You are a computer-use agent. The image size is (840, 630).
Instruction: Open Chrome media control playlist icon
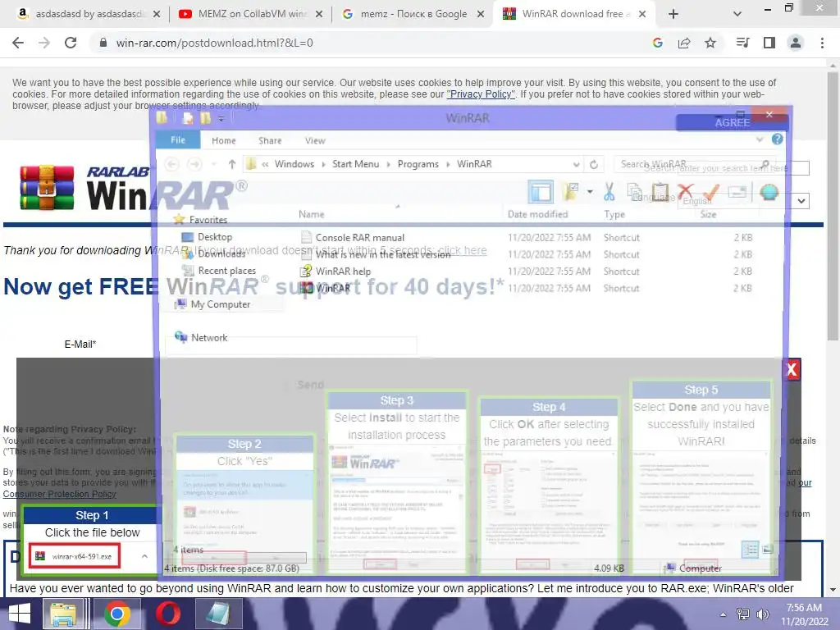click(x=742, y=43)
